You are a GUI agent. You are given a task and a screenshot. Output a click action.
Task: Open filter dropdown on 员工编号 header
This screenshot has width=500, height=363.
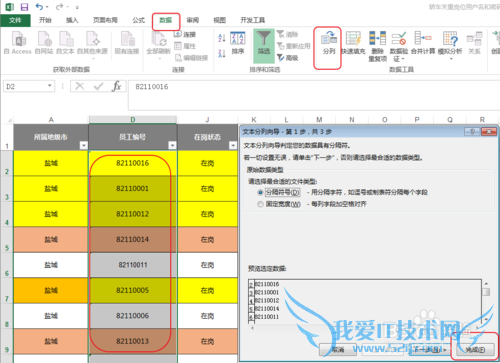172,145
